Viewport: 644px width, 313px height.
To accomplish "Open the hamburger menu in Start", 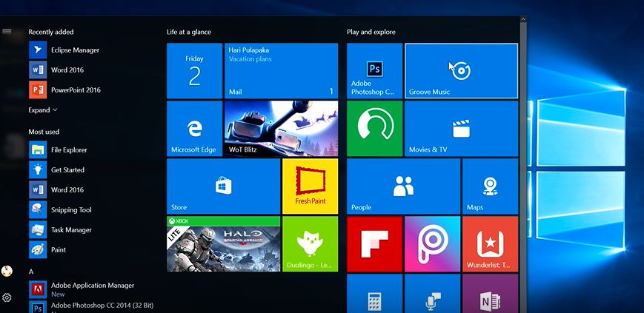I will click(7, 31).
